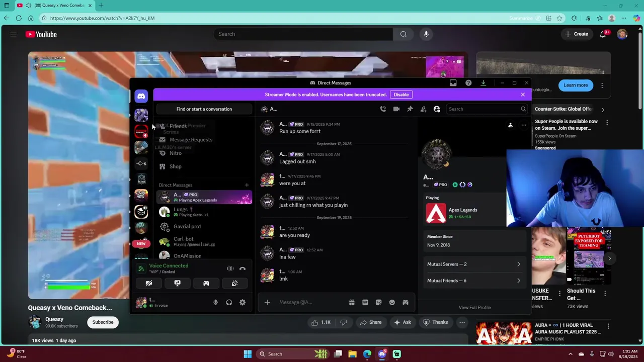
Task: Add friends to DM icon
Action: 423,109
